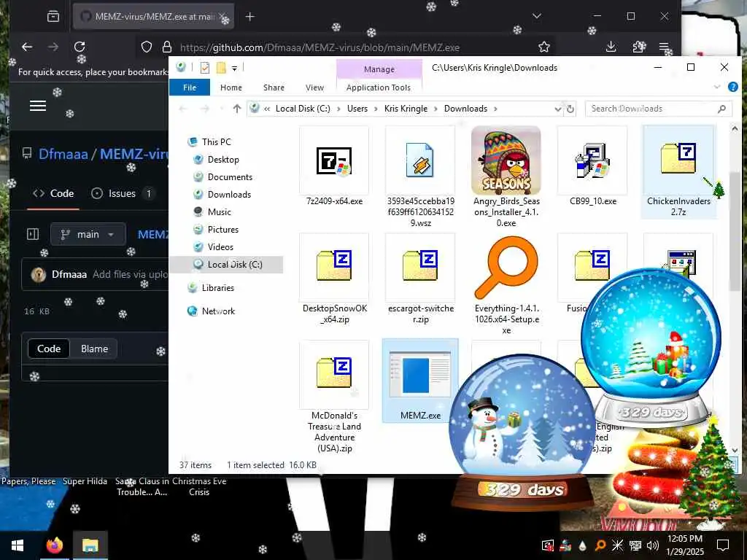Select the CB99_10.exe file icon
The width and height of the screenshot is (747, 560).
[x=592, y=161]
